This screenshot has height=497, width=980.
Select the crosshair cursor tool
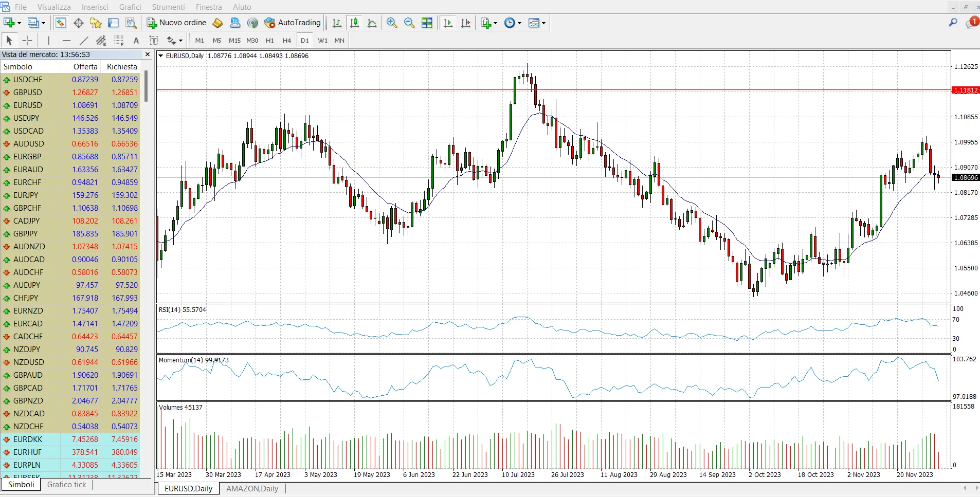(27, 41)
